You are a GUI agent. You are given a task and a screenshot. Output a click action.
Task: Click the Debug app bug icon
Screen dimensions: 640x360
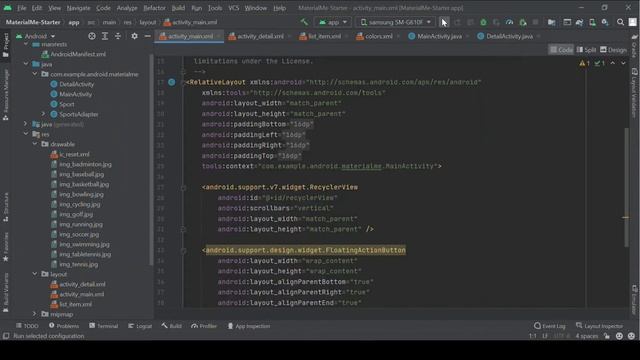(483, 22)
